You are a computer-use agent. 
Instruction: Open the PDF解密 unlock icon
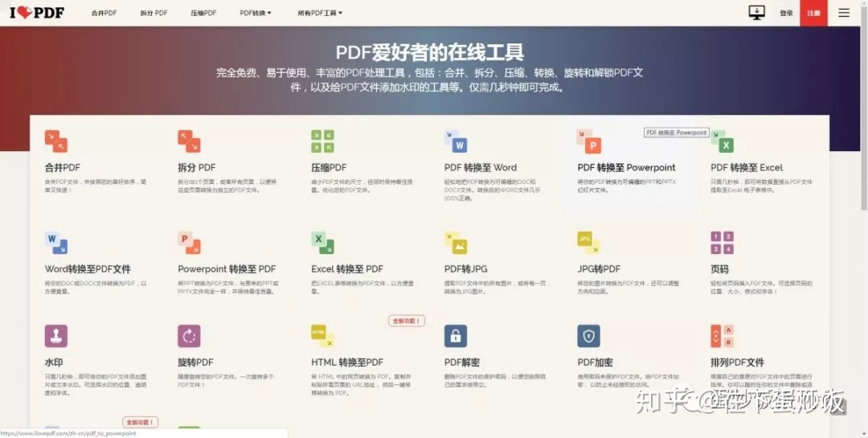click(x=456, y=336)
